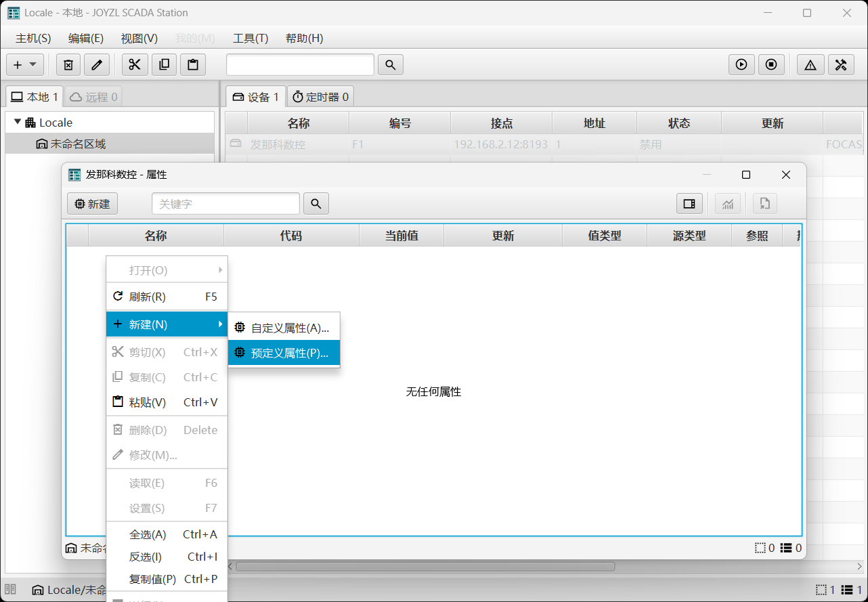868x602 pixels.
Task: Collapse the Locale tree node arrow
Action: (x=18, y=122)
